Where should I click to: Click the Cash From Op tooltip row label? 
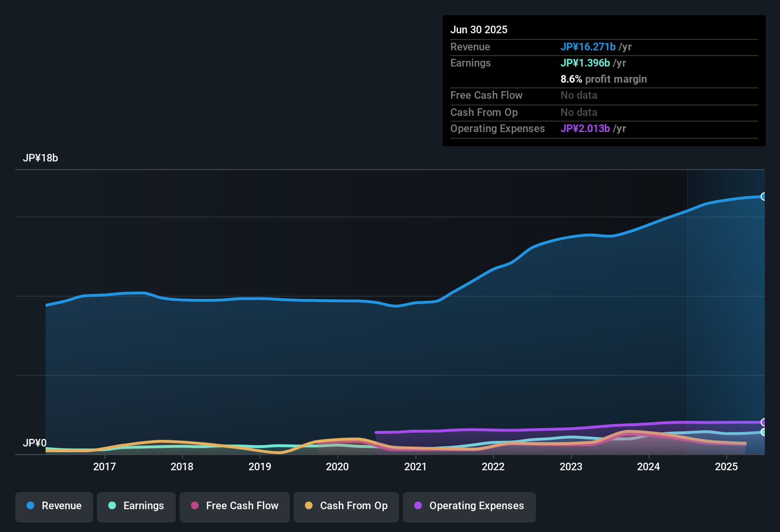coord(484,112)
